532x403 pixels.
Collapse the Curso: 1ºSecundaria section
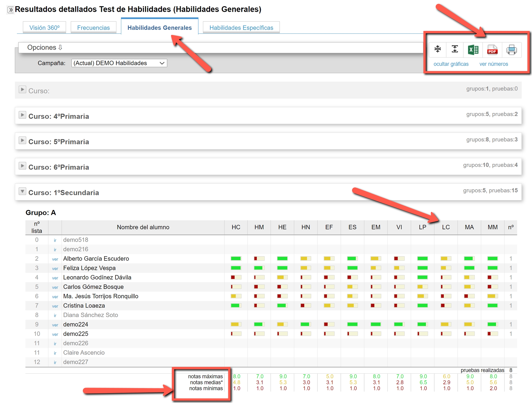[22, 191]
